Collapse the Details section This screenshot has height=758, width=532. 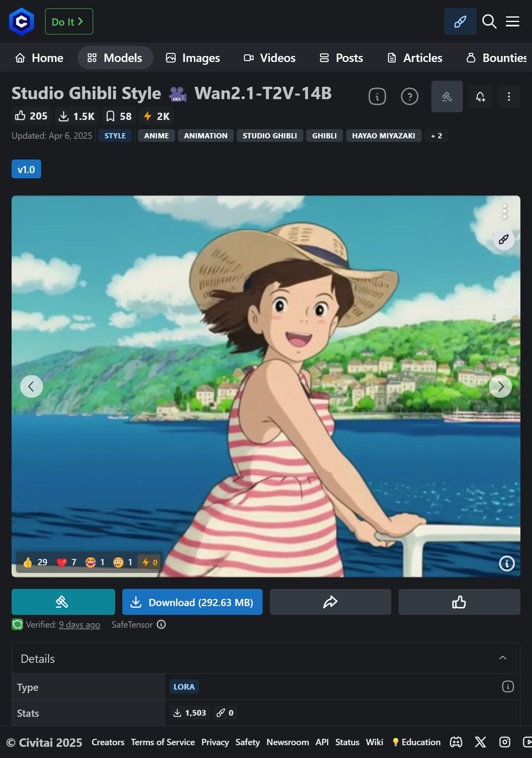[502, 658]
